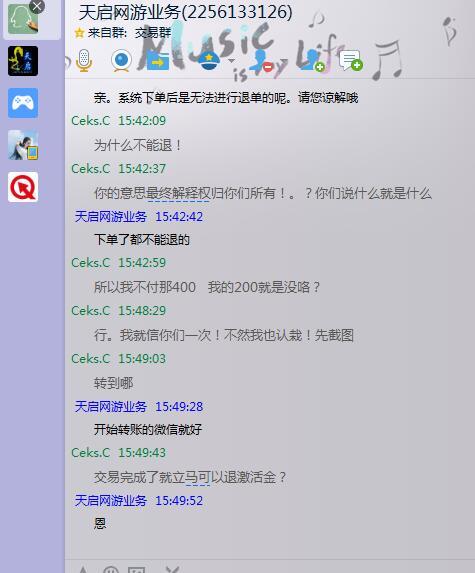Screen dimensions: 475x573
Task: Start a voice call with the microphone icon
Action: pyautogui.click(x=84, y=60)
